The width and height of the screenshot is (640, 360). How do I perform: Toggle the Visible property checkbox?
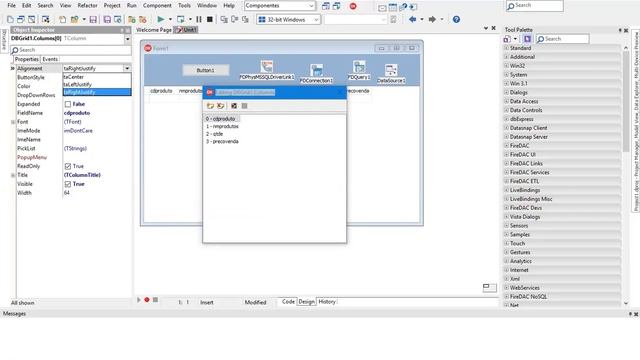point(68,184)
